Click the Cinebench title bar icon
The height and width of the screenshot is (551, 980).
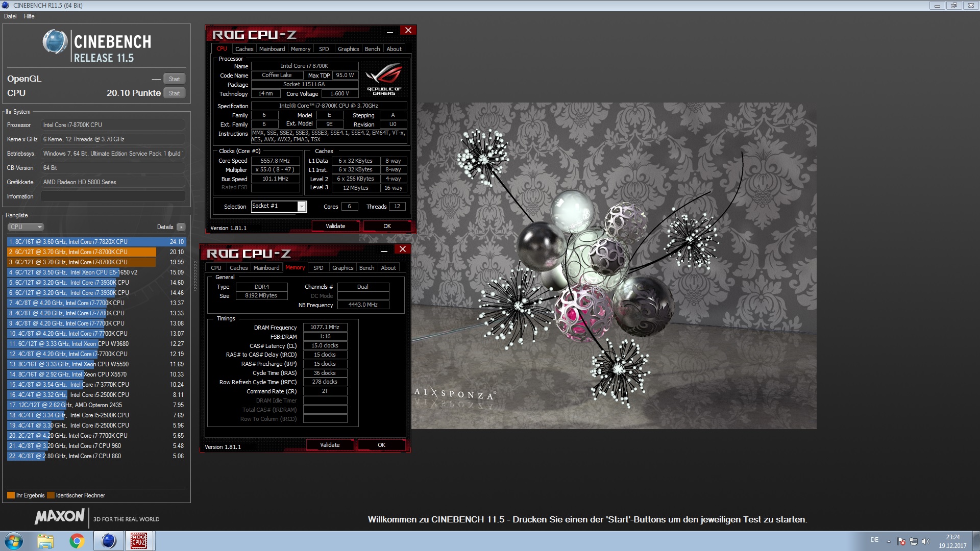click(x=6, y=6)
